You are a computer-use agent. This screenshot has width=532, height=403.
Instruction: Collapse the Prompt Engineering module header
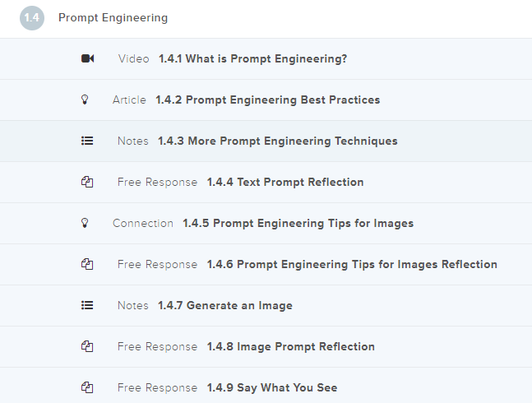[x=113, y=17]
